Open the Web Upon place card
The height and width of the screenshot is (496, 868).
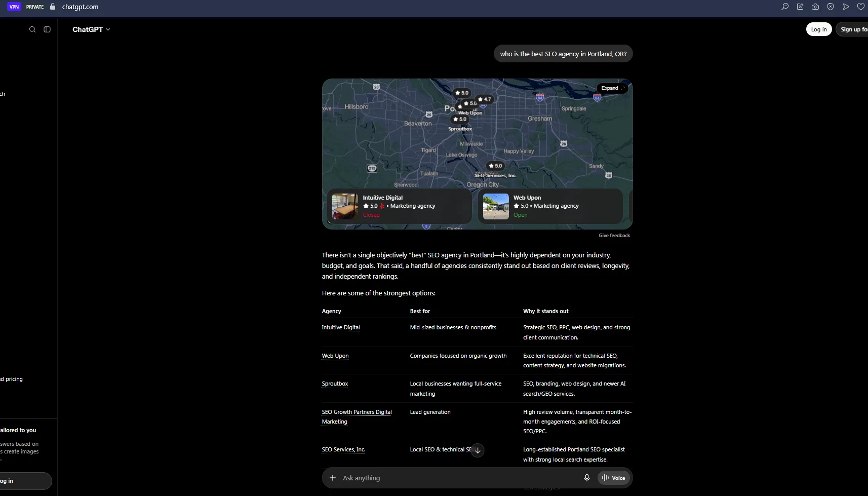coord(550,206)
